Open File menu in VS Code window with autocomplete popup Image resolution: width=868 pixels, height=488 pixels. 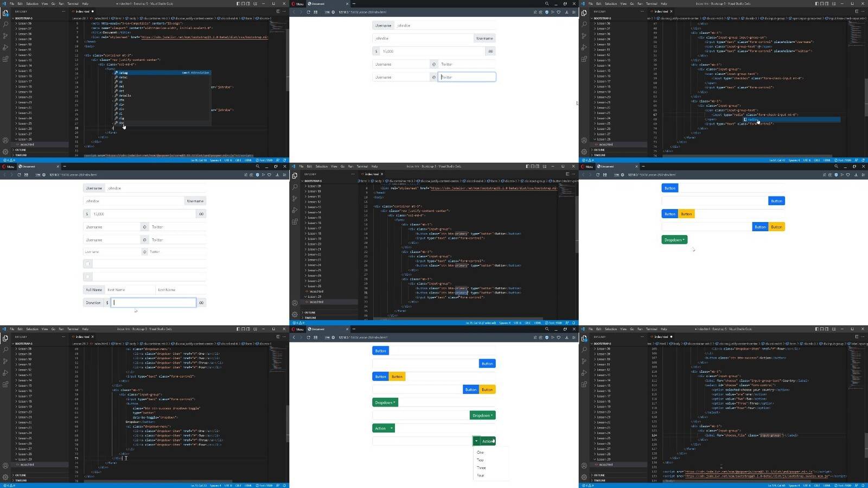(x=12, y=3)
